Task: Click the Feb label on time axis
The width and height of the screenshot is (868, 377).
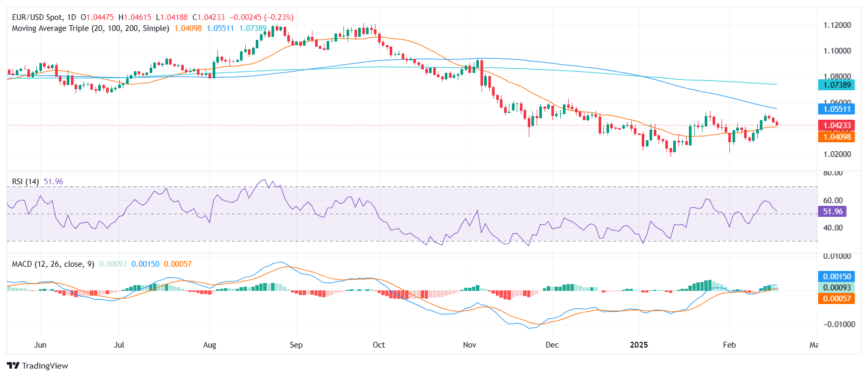Action: click(729, 345)
